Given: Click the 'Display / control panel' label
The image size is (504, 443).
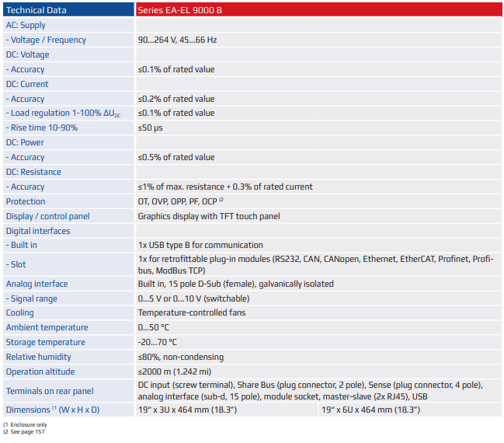Looking at the screenshot, I should [x=48, y=216].
